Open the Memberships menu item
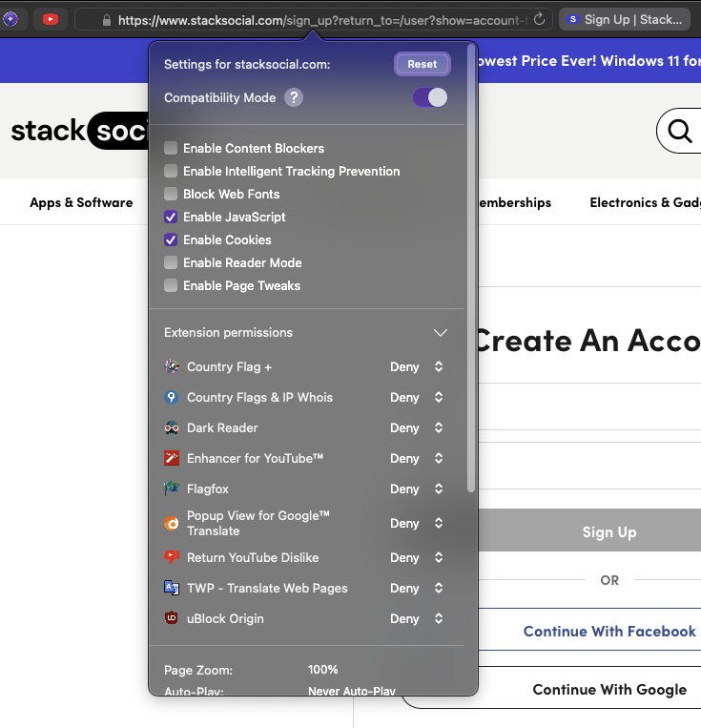The image size is (701, 728). [515, 202]
